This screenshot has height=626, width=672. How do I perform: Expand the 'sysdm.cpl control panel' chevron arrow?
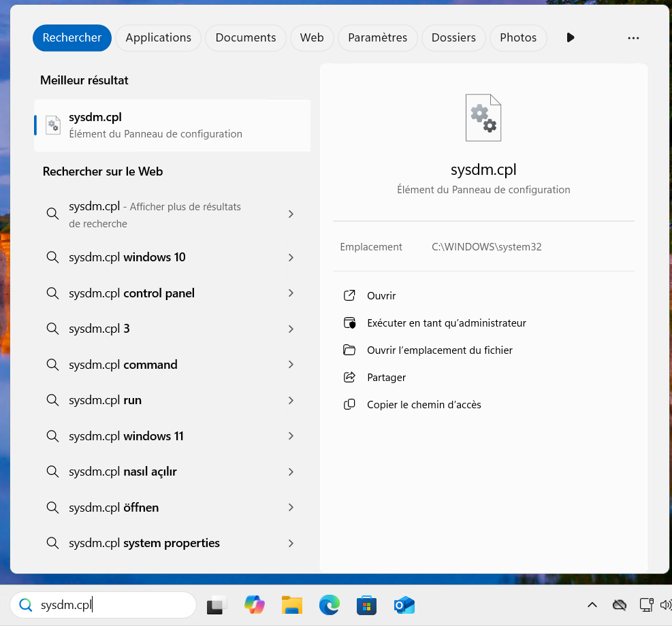tap(291, 293)
